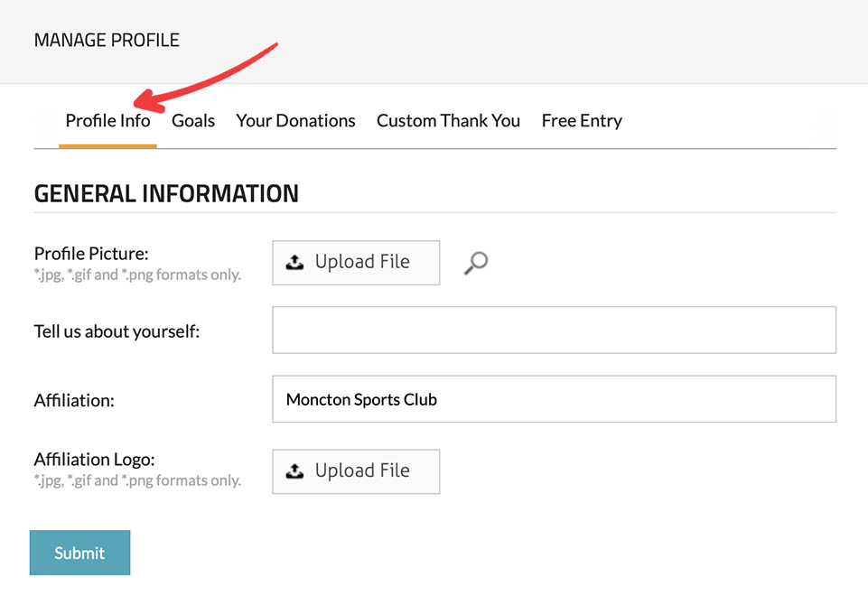The height and width of the screenshot is (596, 868).
Task: Click the format hint under Affiliation Logo
Action: tap(137, 480)
